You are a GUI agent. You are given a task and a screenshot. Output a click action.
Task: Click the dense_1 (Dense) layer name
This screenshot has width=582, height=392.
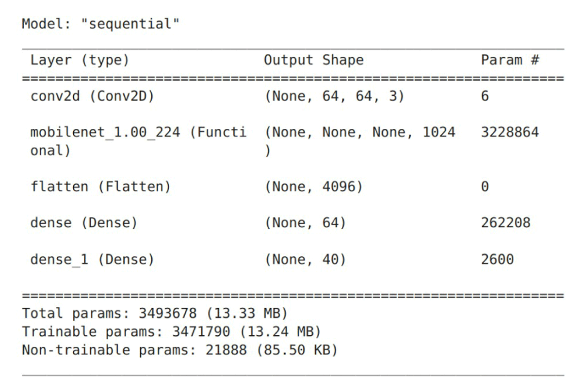point(92,259)
